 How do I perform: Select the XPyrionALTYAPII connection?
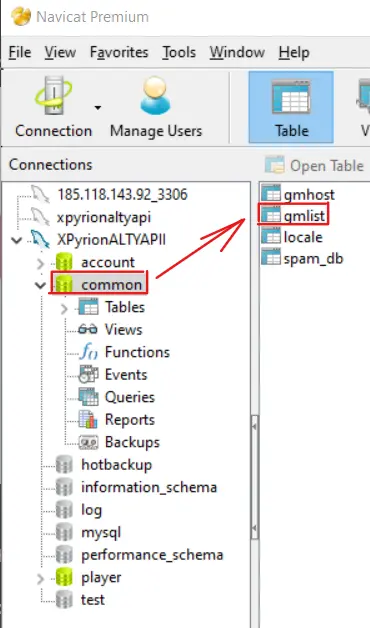[x=111, y=240]
